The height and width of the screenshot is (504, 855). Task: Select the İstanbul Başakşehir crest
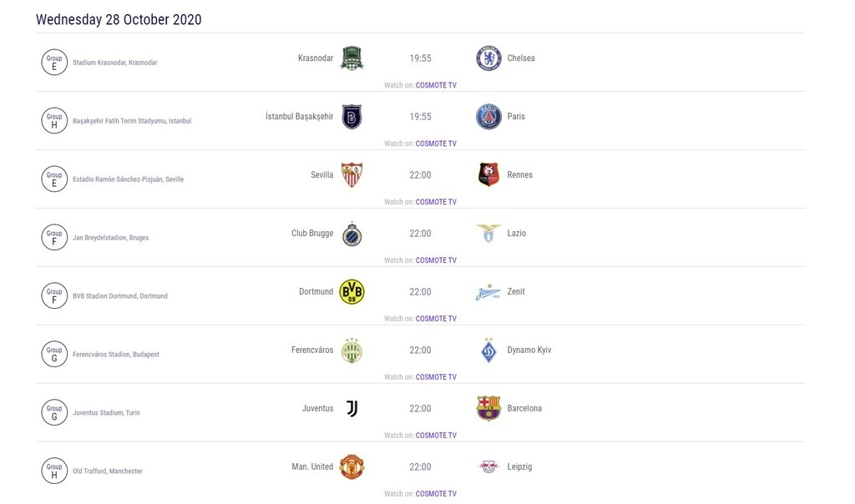tap(352, 117)
